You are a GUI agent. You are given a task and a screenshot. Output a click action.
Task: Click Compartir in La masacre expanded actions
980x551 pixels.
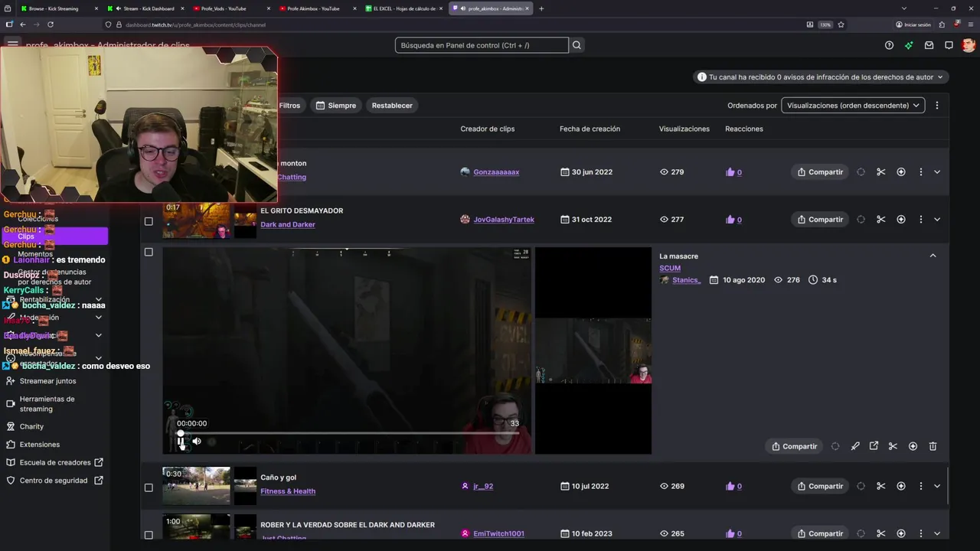pos(794,446)
